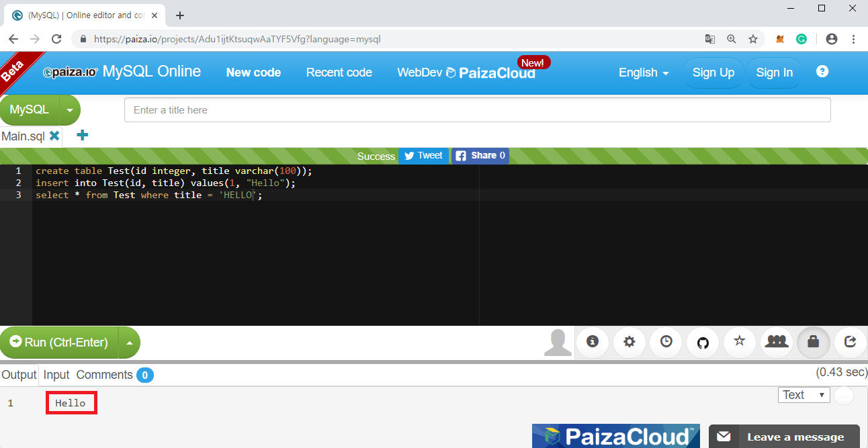
Task: Open Recent code menu item
Action: coord(339,73)
